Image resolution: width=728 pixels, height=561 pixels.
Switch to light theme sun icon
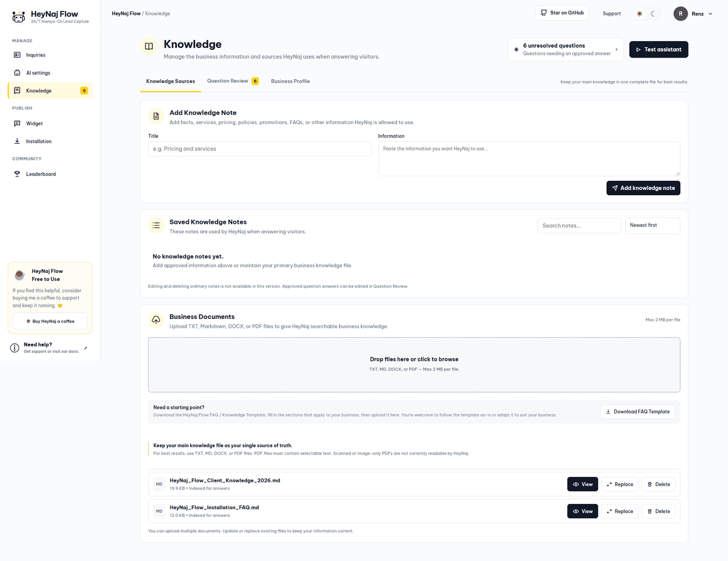pos(640,14)
